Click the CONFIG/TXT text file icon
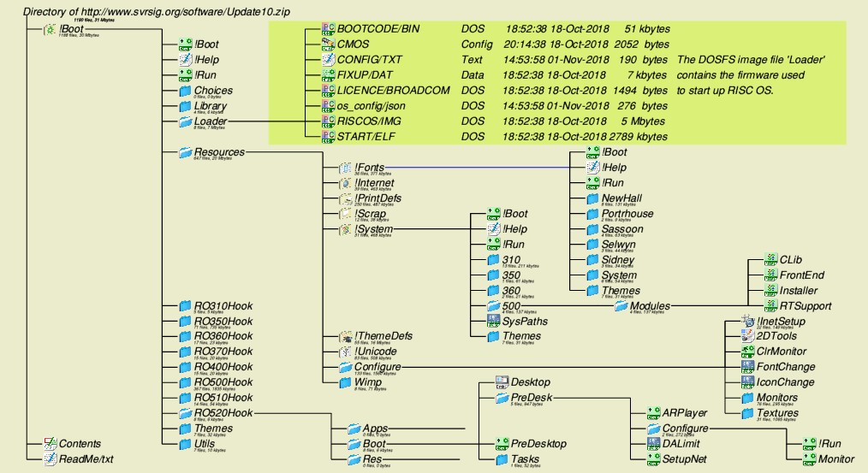868x473 pixels. tap(327, 59)
